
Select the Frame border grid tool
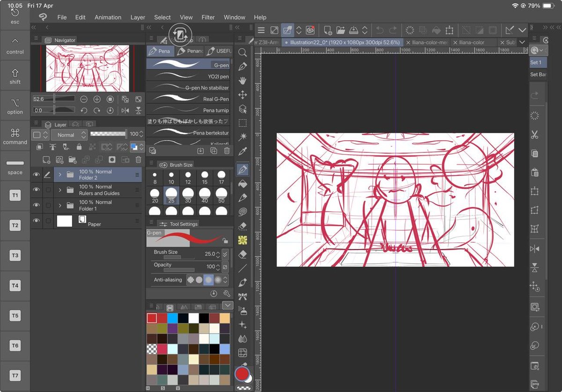pyautogui.click(x=243, y=353)
